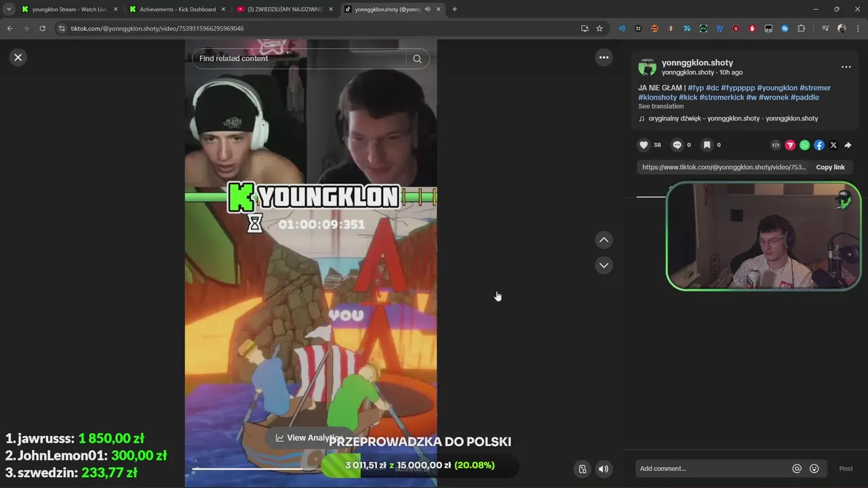Open the tab search dropdown arrow

click(x=8, y=9)
